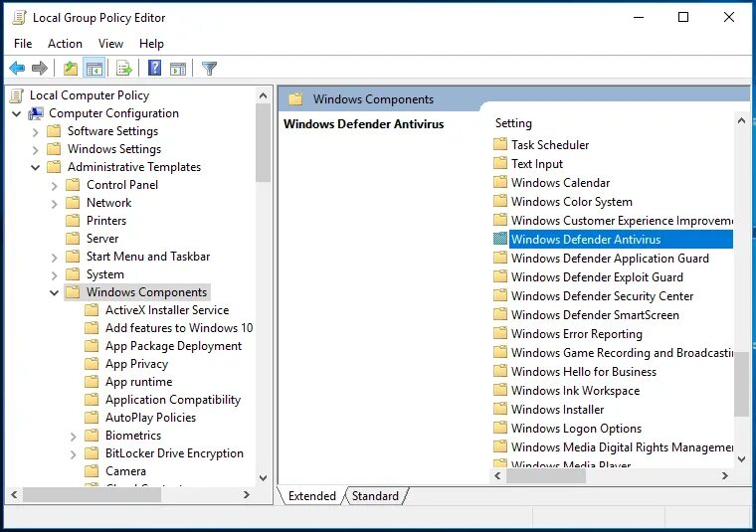Click the Windows Ink Workspace folder icon
Screen dimensions: 756x532
click(x=500, y=391)
